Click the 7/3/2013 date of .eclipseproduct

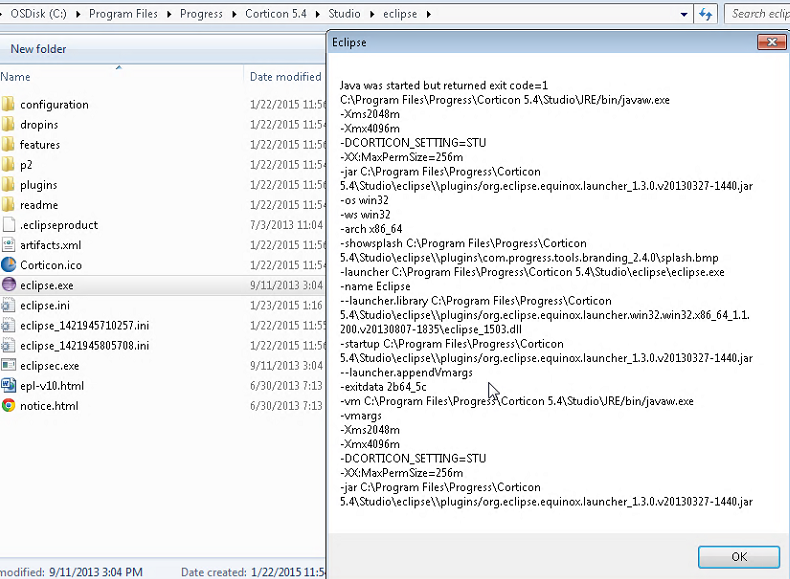point(286,225)
